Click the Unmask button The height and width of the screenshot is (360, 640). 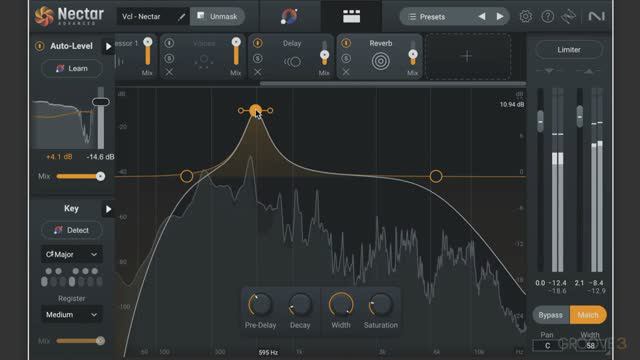pos(218,16)
